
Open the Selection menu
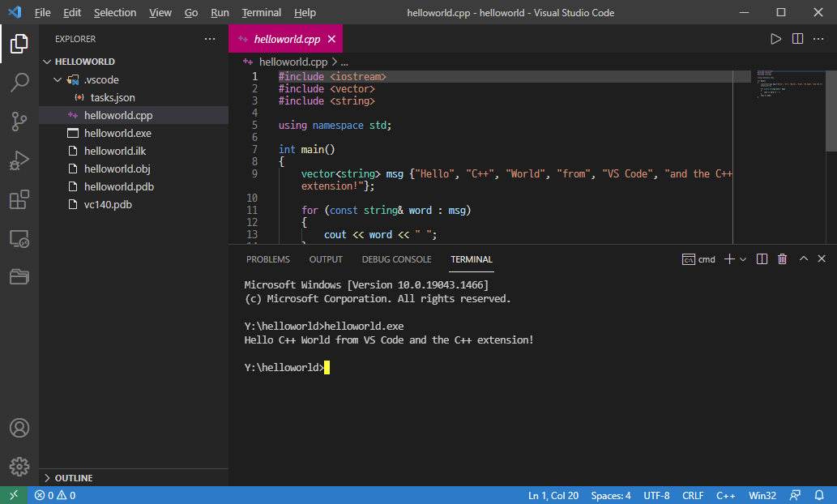click(115, 12)
